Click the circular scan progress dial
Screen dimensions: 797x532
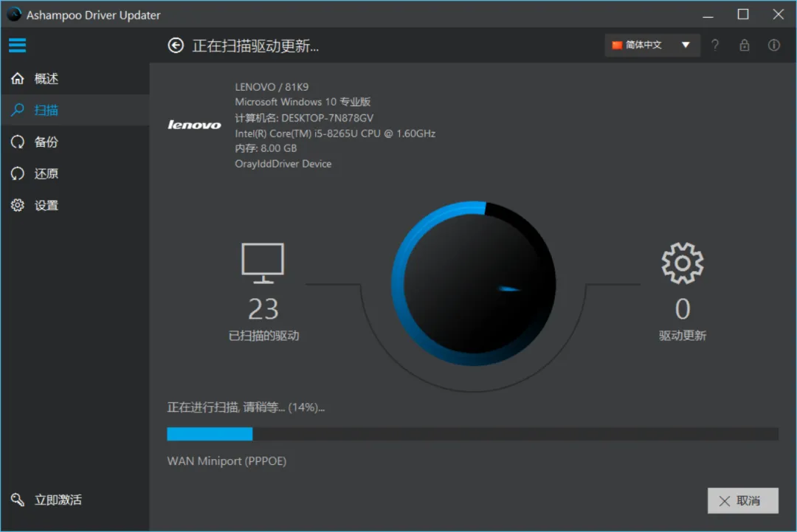[473, 283]
